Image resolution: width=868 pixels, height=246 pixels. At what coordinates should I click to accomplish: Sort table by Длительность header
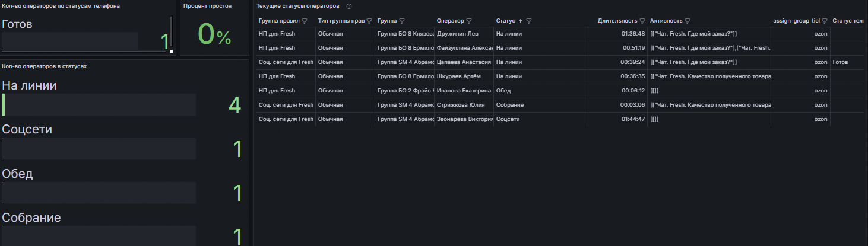(617, 21)
